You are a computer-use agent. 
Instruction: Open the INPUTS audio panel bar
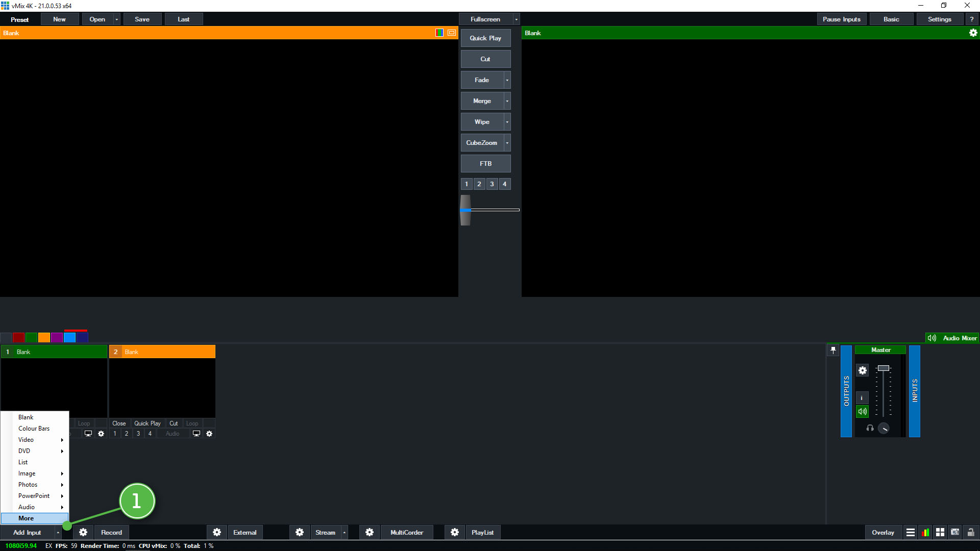tap(915, 391)
